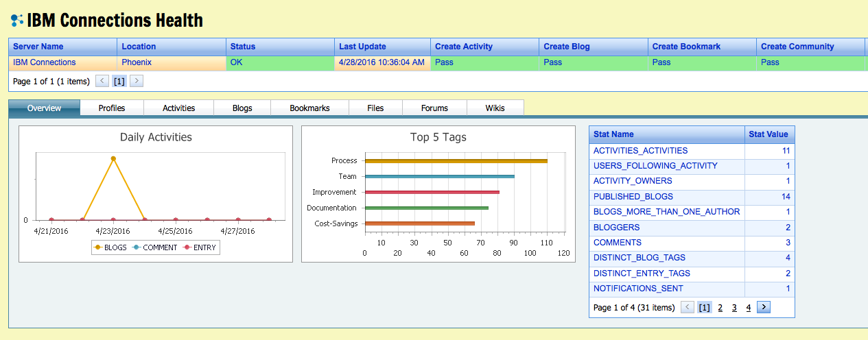The width and height of the screenshot is (868, 340).
Task: Click Create Bookmark column header
Action: click(702, 47)
